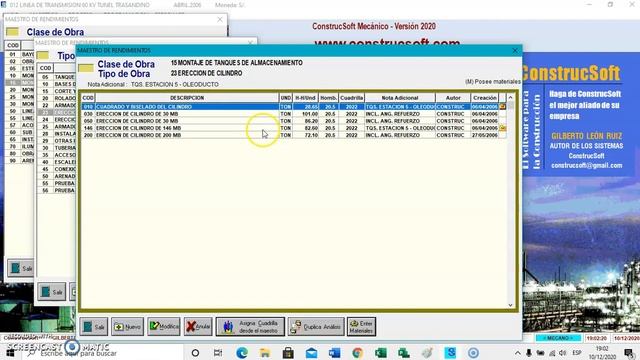
Task: Click scroll down arrow of rendimientos table
Action: click(x=510, y=305)
